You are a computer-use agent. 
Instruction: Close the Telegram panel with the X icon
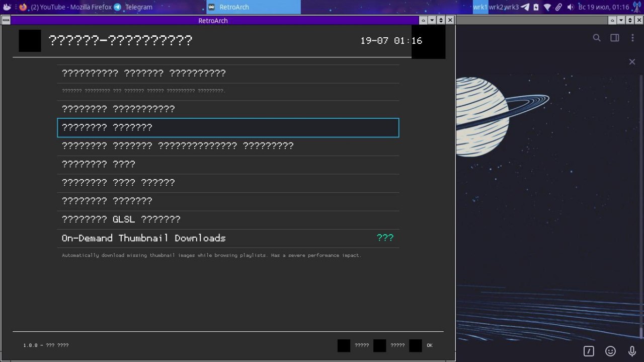click(632, 62)
